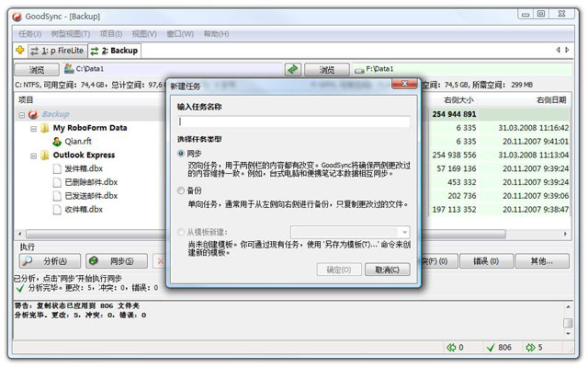Select the 从模板新建 radio option
588x368 pixels.
click(181, 233)
